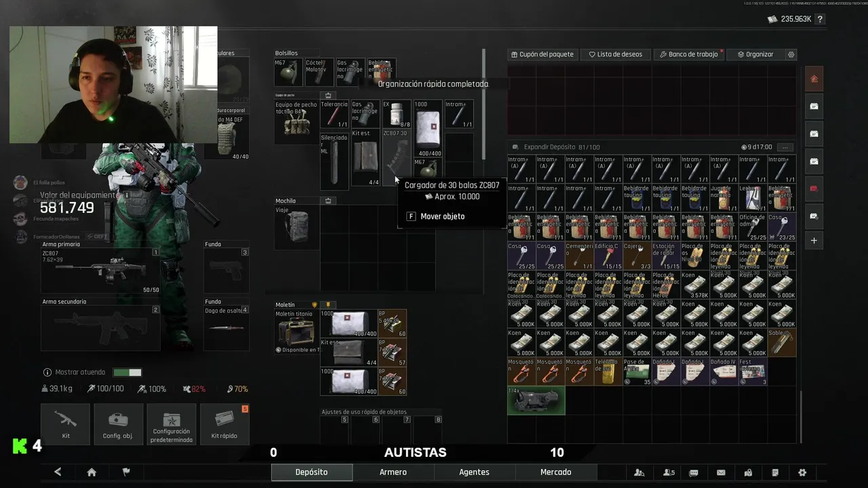
Task: Add a new storage tab with plus
Action: point(814,241)
